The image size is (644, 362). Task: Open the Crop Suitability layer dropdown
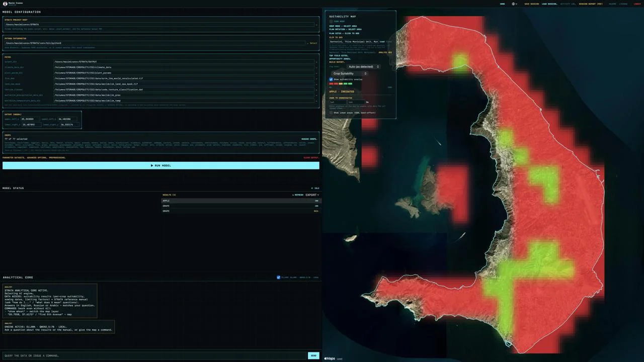click(349, 73)
